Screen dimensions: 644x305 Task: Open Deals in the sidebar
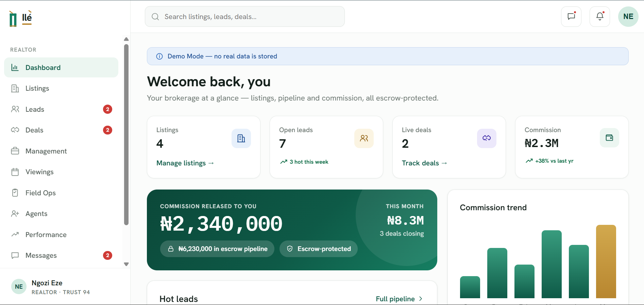(x=61, y=130)
